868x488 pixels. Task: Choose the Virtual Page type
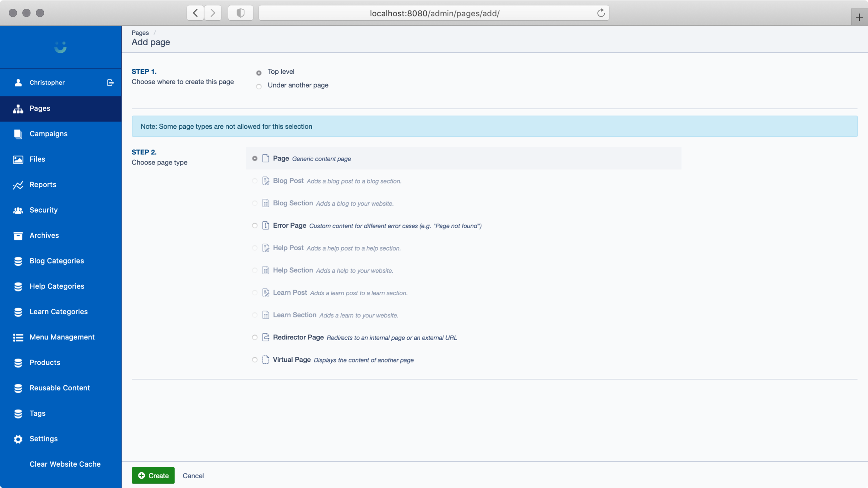tap(255, 360)
